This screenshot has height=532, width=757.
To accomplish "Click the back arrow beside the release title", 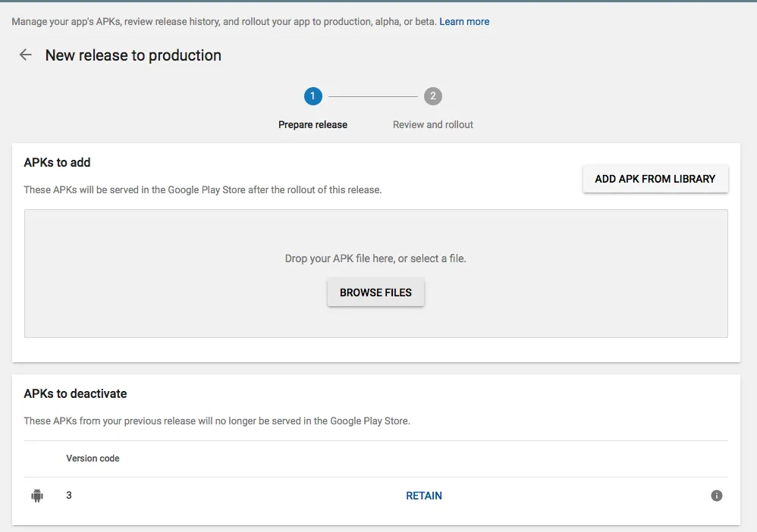I will [26, 55].
